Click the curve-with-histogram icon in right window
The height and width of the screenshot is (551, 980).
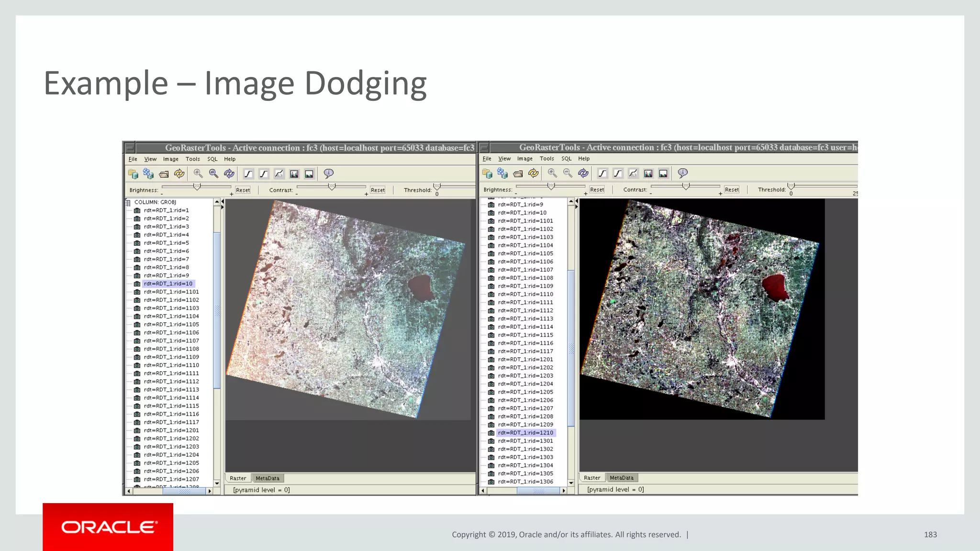(x=633, y=173)
